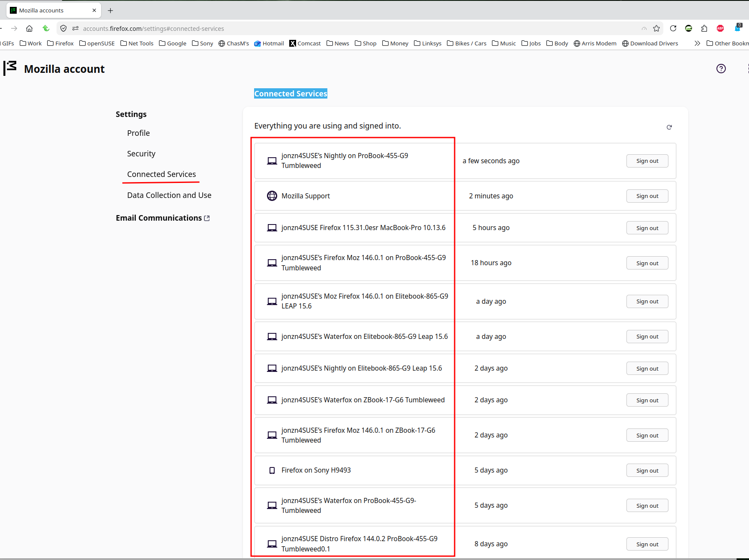Open the openSUSE bookmarks folder

97,43
